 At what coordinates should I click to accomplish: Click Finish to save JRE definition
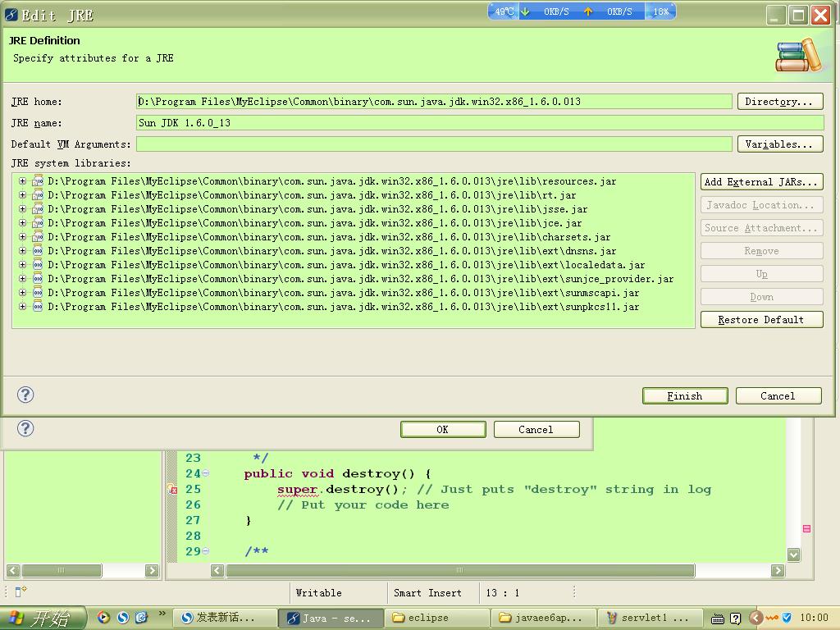point(685,396)
